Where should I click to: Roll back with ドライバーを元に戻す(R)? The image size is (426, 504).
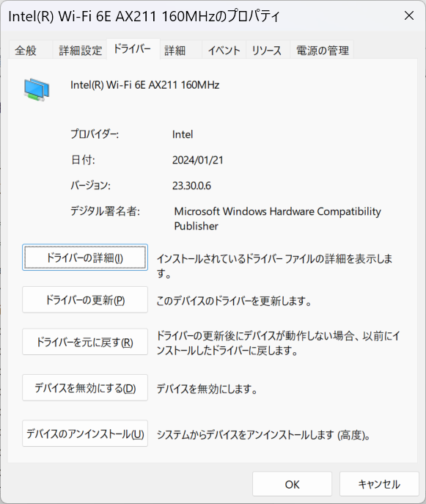85,342
